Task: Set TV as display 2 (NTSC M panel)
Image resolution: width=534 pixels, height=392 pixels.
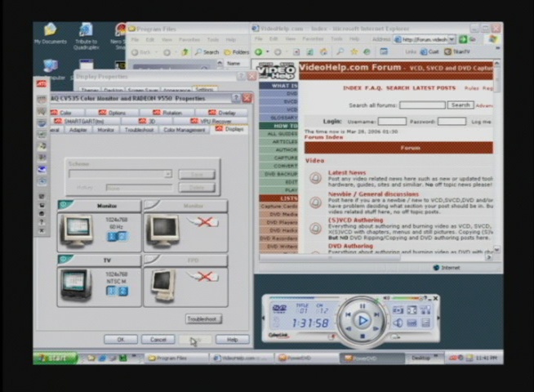Action: click(123, 291)
